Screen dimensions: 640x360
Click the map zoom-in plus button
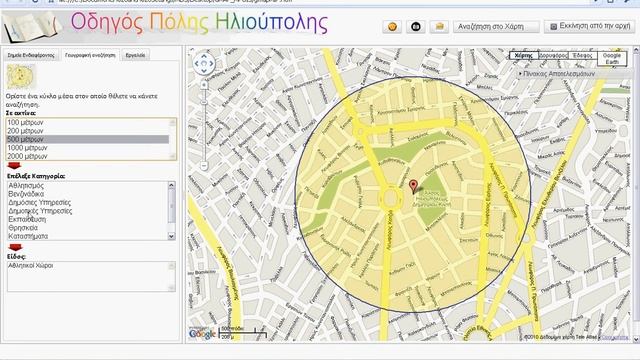204,85
